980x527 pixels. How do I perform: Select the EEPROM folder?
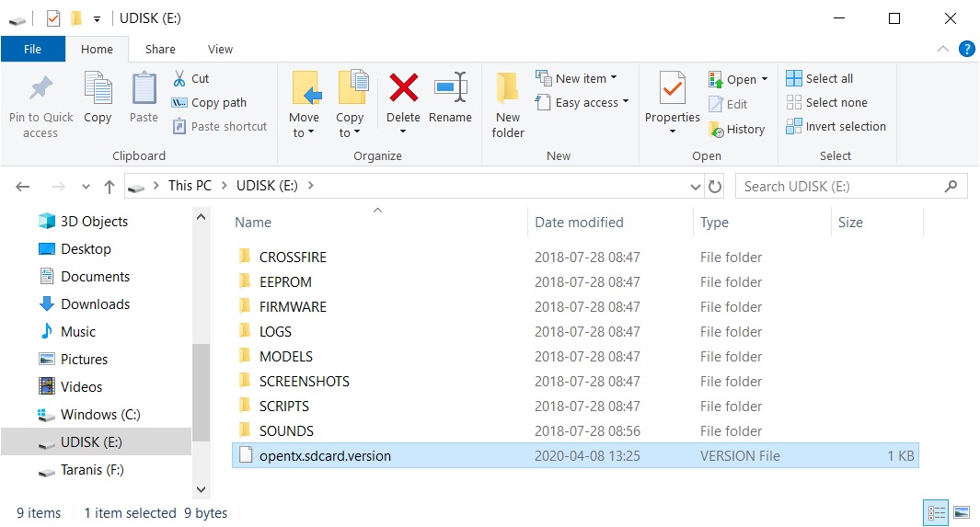point(285,281)
